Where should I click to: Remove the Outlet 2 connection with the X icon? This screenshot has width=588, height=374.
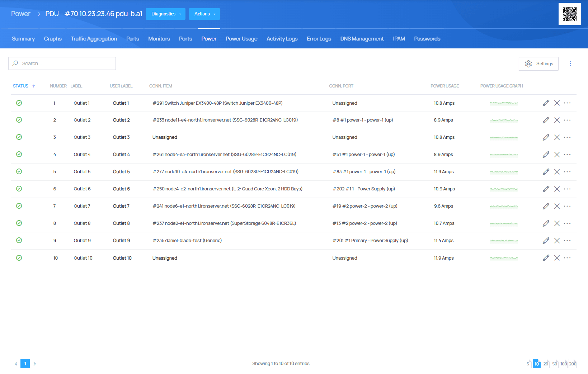coord(557,120)
